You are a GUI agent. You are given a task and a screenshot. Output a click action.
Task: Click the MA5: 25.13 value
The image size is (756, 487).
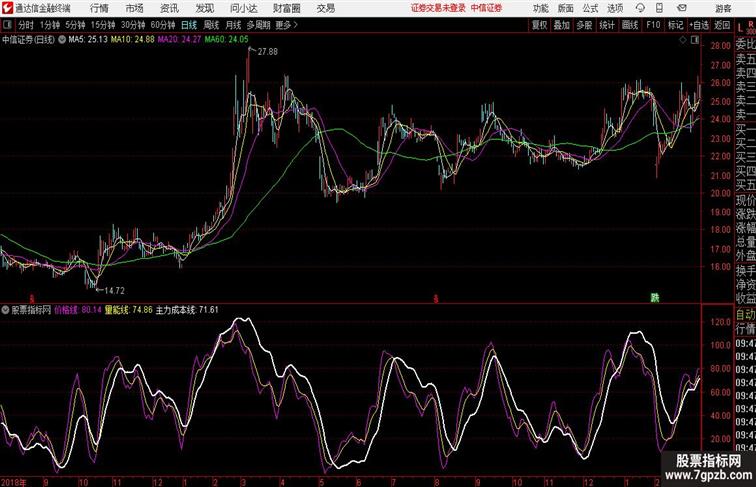click(88, 40)
